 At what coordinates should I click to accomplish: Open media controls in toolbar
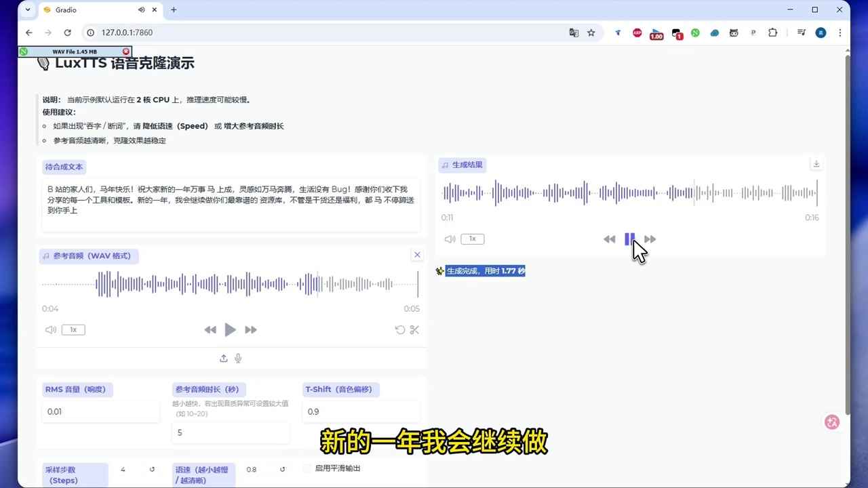pyautogui.click(x=802, y=33)
